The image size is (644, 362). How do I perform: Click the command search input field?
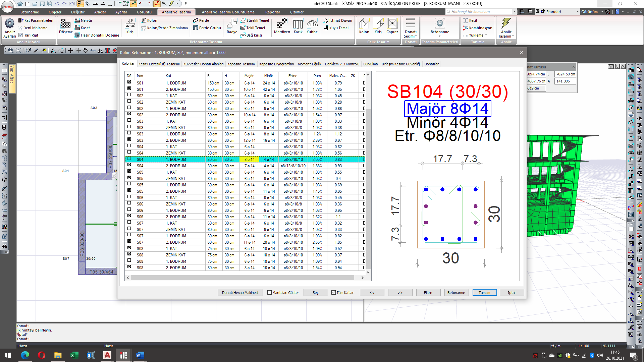481,12
